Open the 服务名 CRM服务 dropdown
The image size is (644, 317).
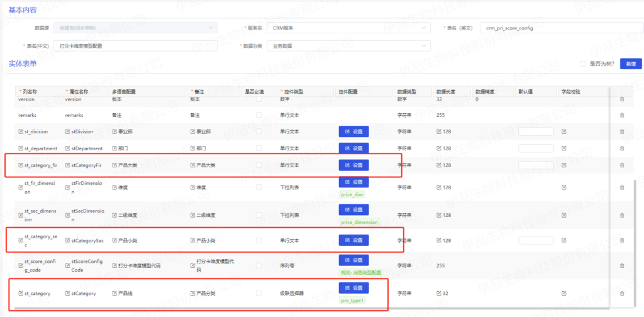pos(348,28)
